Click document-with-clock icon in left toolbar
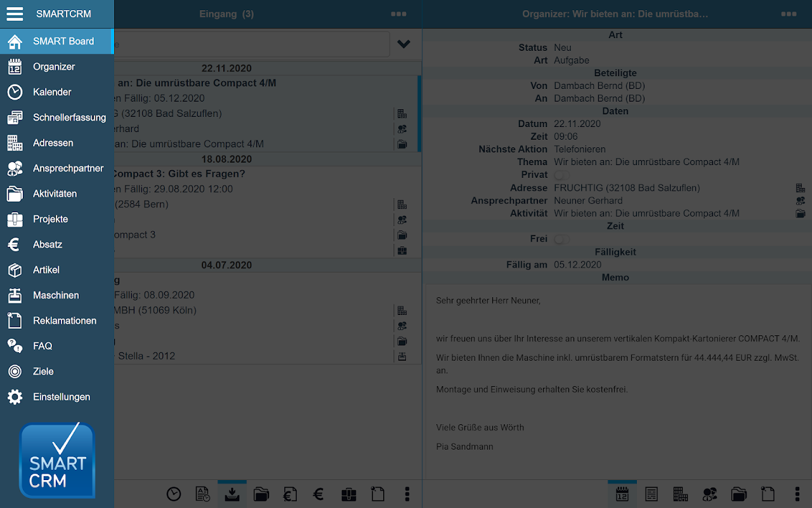 coord(203,494)
